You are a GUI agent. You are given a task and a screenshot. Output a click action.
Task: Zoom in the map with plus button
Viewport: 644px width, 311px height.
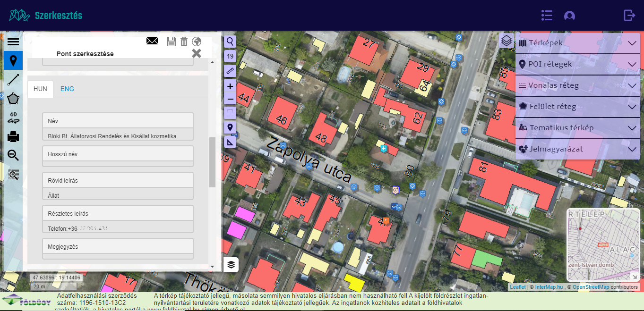230,86
